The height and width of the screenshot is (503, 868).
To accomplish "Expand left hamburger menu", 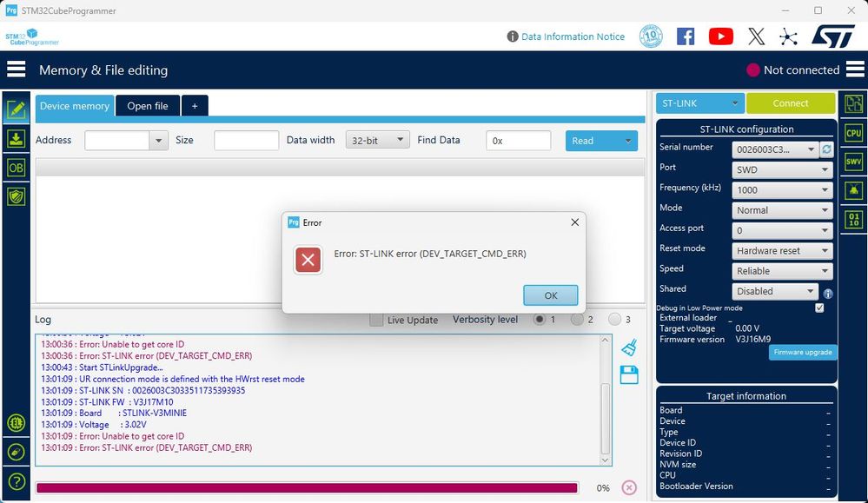I will point(16,69).
